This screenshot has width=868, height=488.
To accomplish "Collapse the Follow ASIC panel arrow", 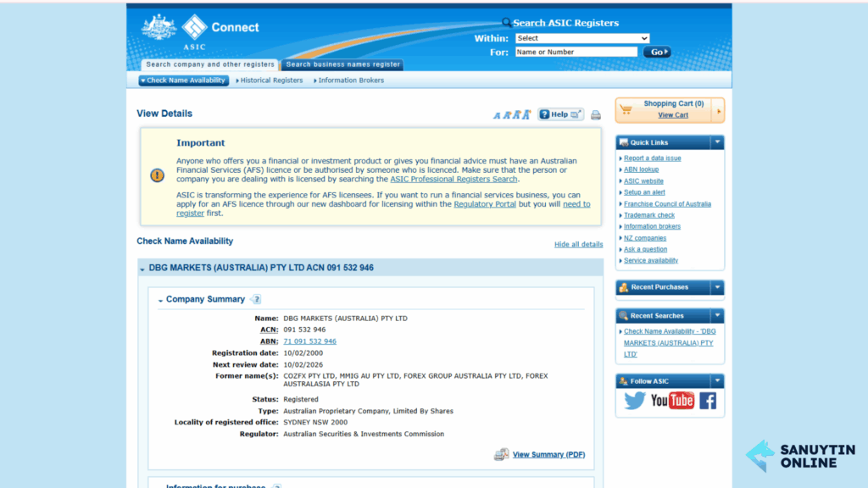I will point(717,380).
